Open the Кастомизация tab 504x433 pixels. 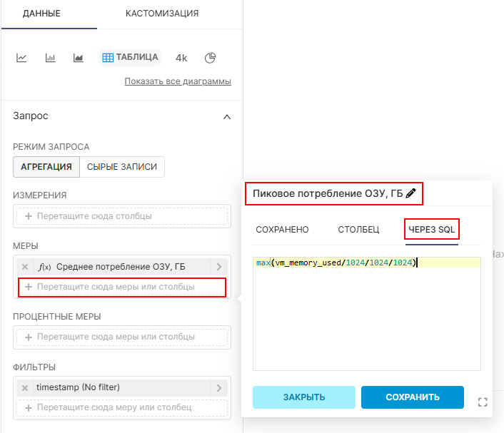(162, 14)
